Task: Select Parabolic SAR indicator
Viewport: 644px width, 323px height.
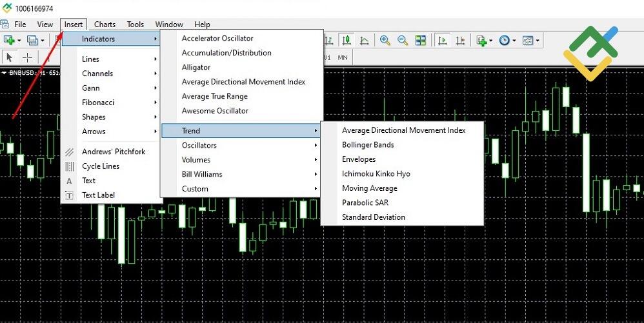Action: click(x=365, y=202)
